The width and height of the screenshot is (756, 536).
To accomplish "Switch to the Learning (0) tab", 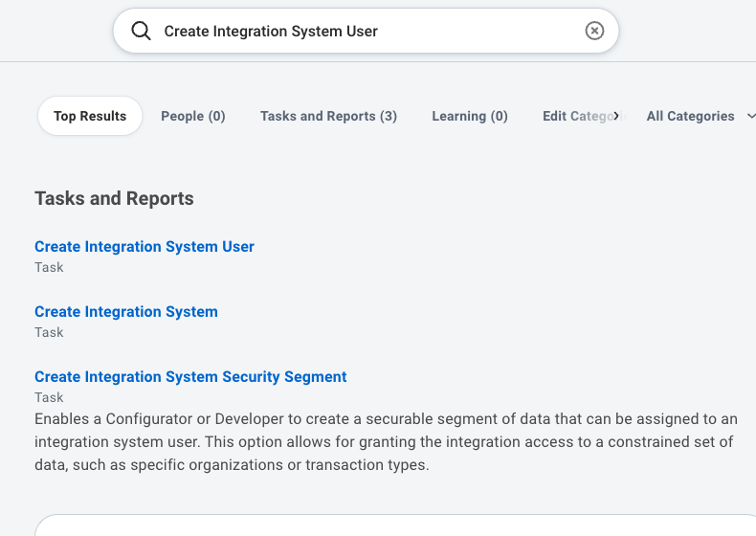I will (x=470, y=116).
